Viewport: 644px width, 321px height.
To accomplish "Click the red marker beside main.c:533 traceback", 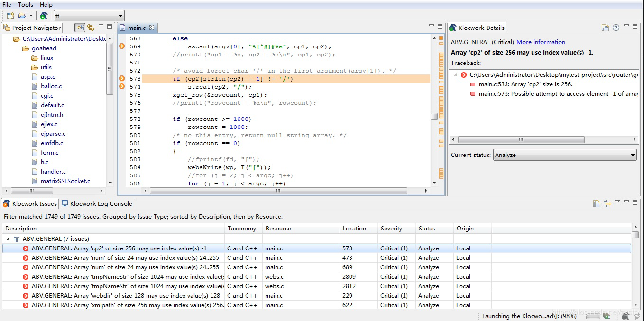I will tap(473, 84).
